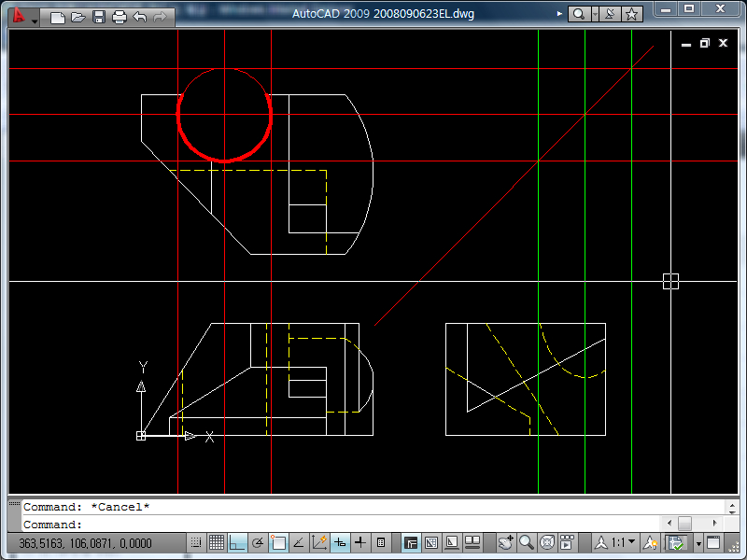This screenshot has width=747, height=560.
Task: Open the AutoCAD application menu logo
Action: click(19, 16)
